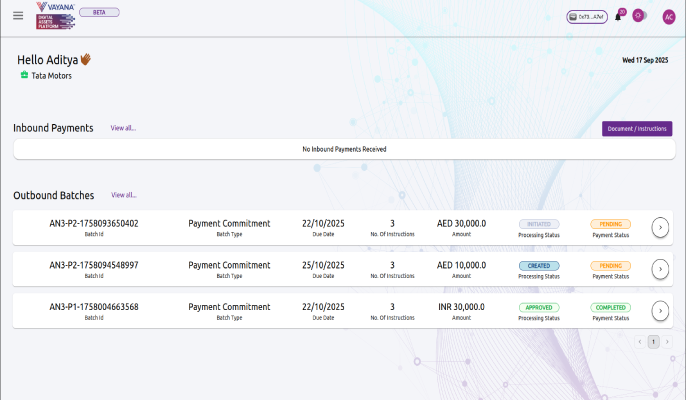Click the CREATED processing status badge
This screenshot has width=686, height=400.
point(539,266)
